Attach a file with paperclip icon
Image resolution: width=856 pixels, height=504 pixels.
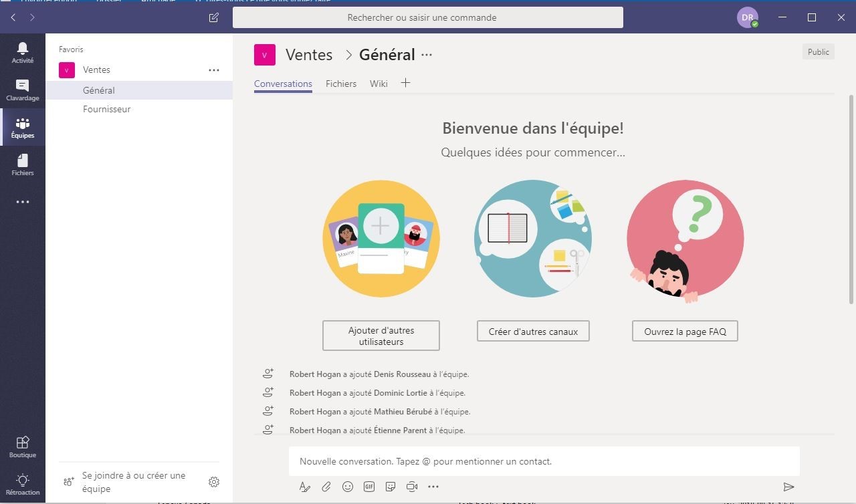click(326, 487)
